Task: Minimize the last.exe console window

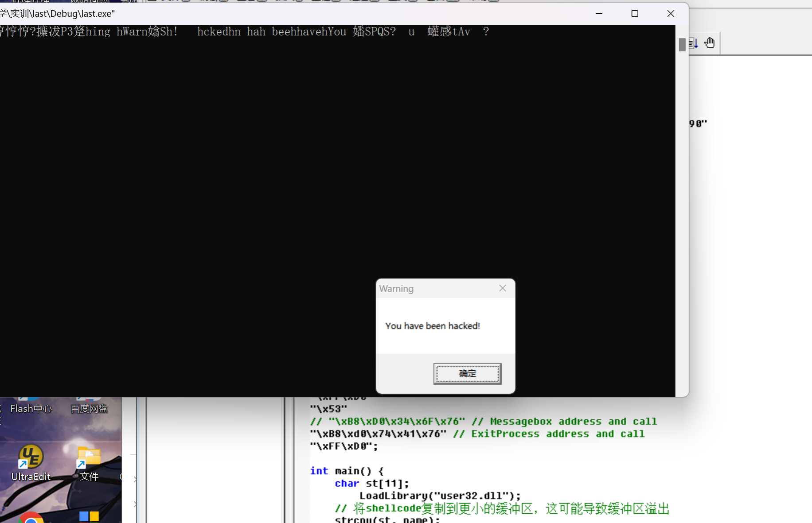Action: coord(599,13)
